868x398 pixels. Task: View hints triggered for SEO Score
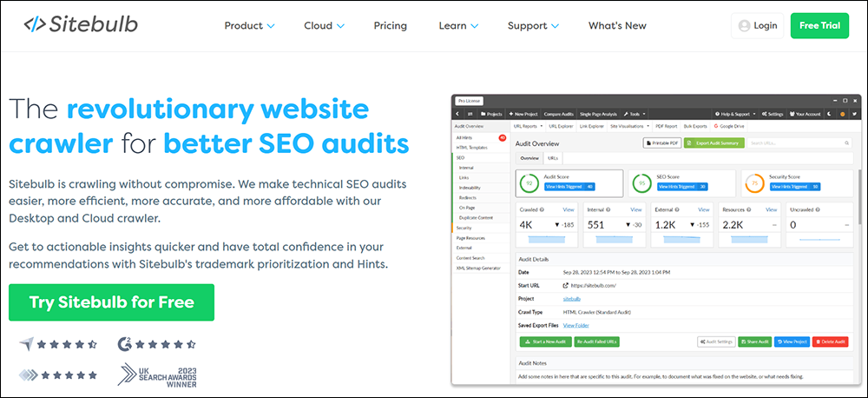pos(681,187)
